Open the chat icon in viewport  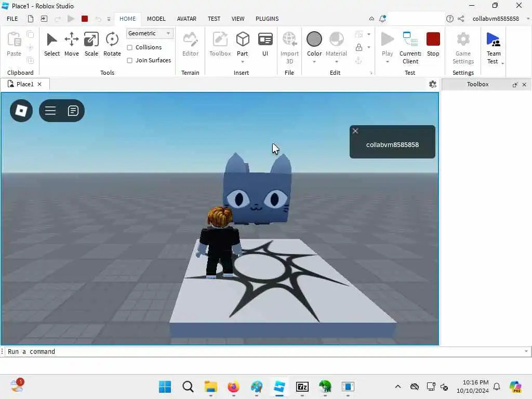[x=73, y=111]
